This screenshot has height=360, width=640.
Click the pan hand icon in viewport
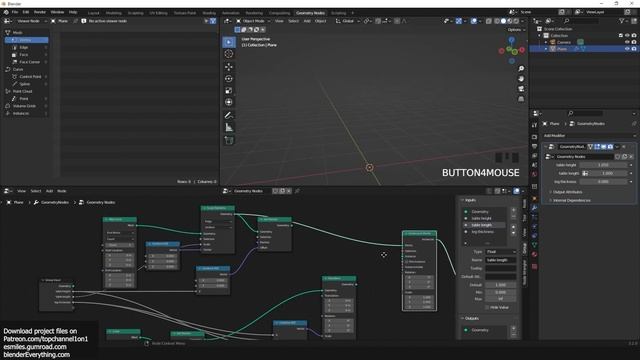[x=521, y=78]
